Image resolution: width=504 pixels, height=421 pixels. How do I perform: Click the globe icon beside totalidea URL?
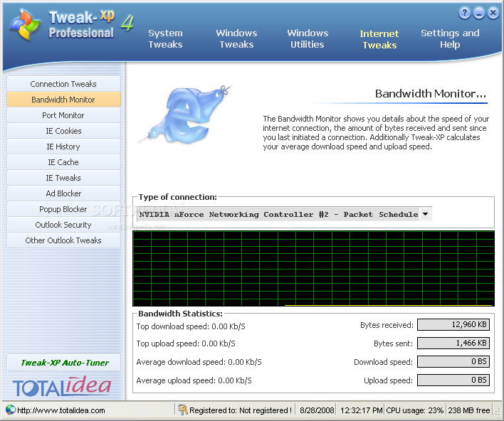(10, 410)
